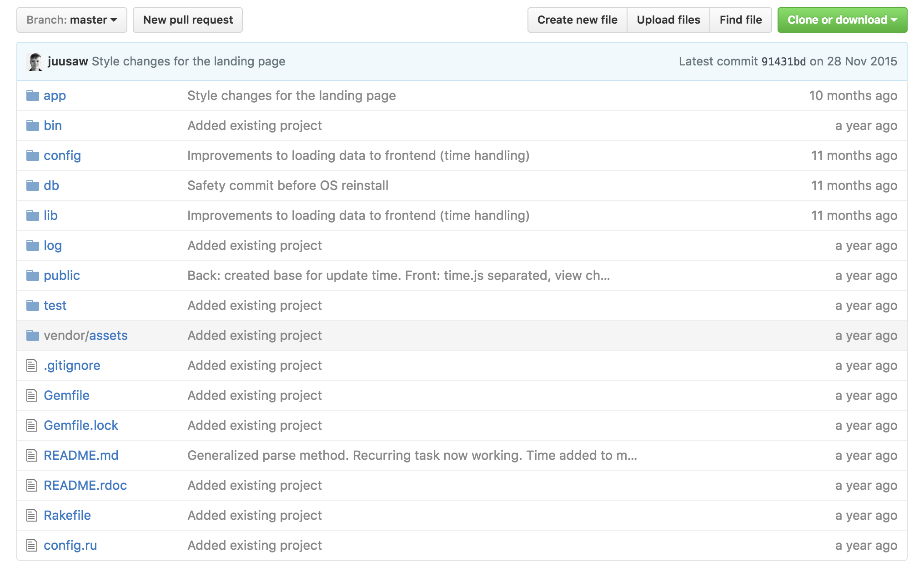Click the vendor/assets folder icon
Image resolution: width=924 pixels, height=567 pixels.
[x=33, y=335]
